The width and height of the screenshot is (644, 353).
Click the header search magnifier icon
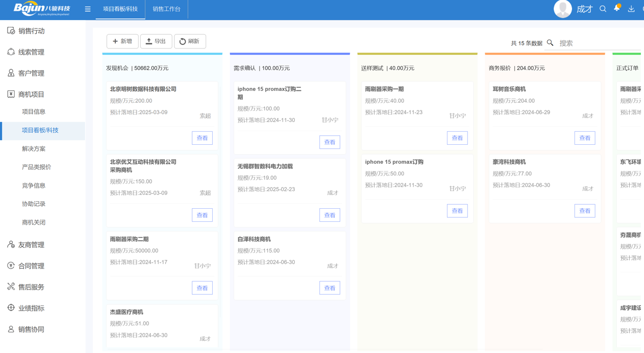pyautogui.click(x=603, y=9)
